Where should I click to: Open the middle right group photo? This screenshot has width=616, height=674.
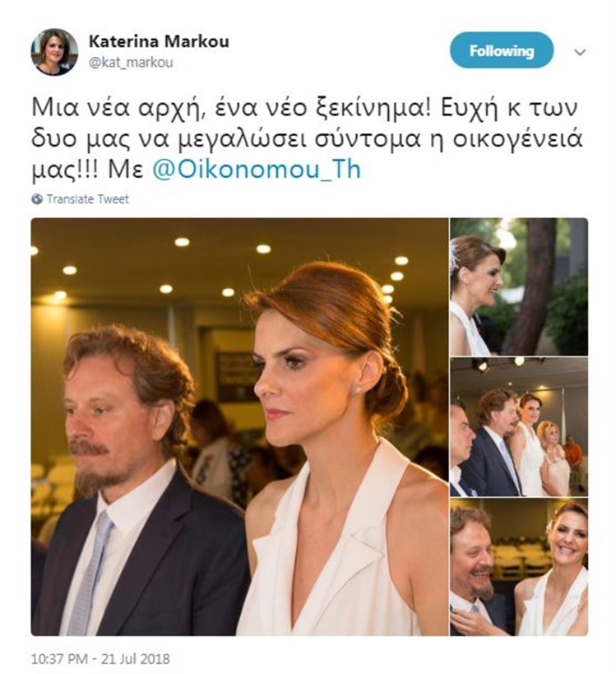pos(519,427)
